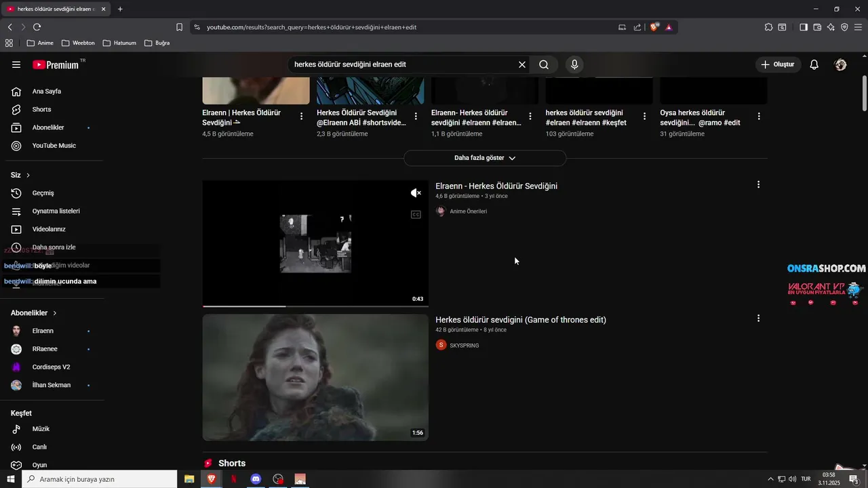Image resolution: width=868 pixels, height=488 pixels.
Task: Open Netflix from the taskbar
Action: click(234, 479)
